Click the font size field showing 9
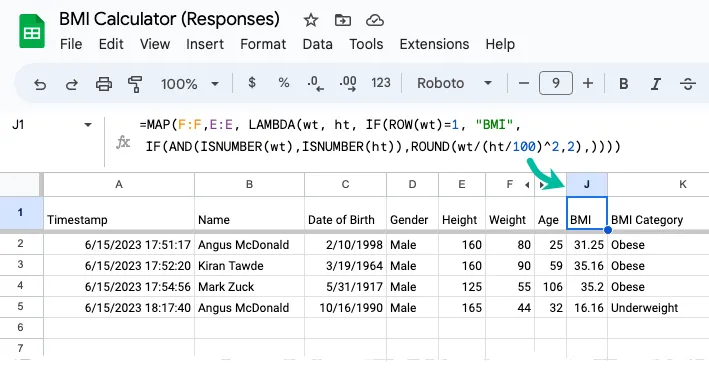The height and width of the screenshot is (375, 709). (556, 83)
